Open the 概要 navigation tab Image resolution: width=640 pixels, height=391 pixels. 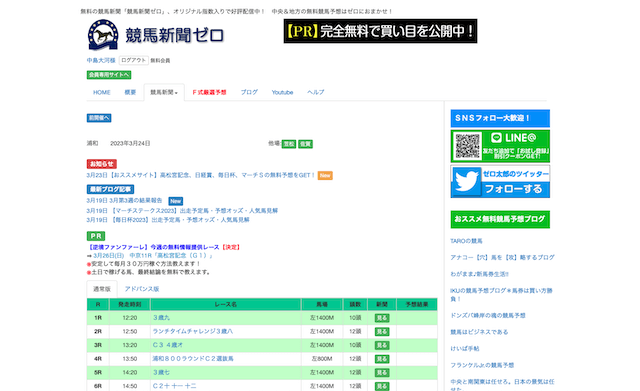(x=130, y=92)
